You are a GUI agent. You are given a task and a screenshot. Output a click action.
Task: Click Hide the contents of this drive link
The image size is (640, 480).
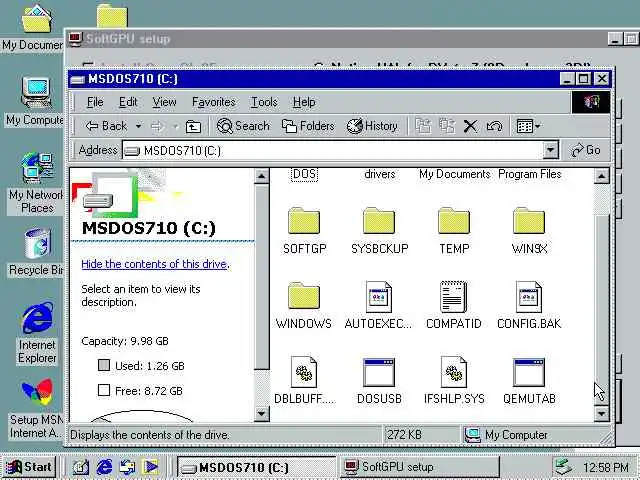click(156, 264)
